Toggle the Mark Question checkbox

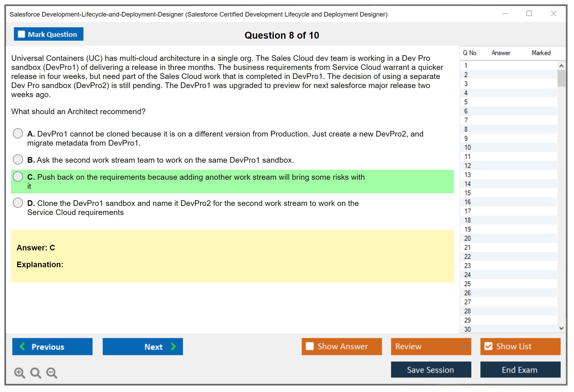point(21,34)
